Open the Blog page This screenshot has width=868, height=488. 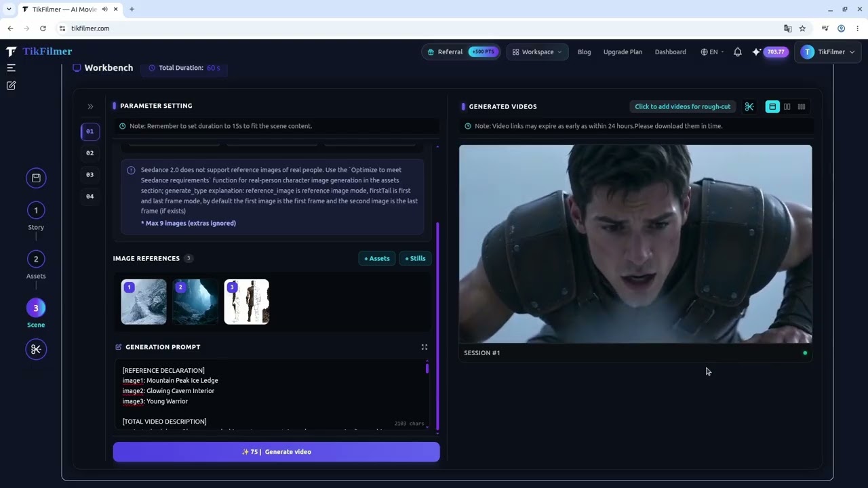(x=584, y=52)
